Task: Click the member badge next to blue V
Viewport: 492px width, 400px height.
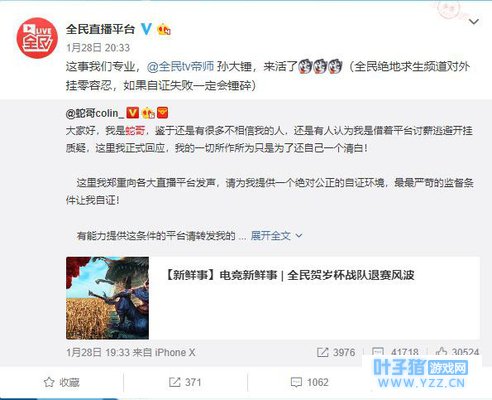Action: 164,30
